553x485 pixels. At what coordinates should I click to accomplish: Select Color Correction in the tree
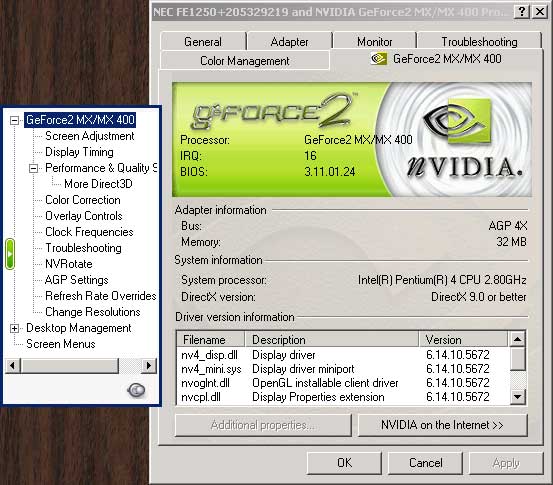(83, 200)
